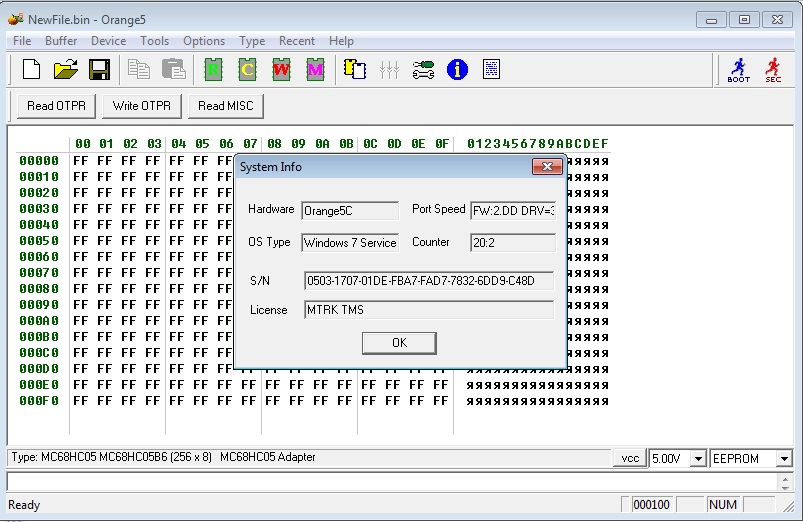Click the NUM status bar indicator
Image resolution: width=803 pixels, height=522 pixels.
pyautogui.click(x=723, y=505)
